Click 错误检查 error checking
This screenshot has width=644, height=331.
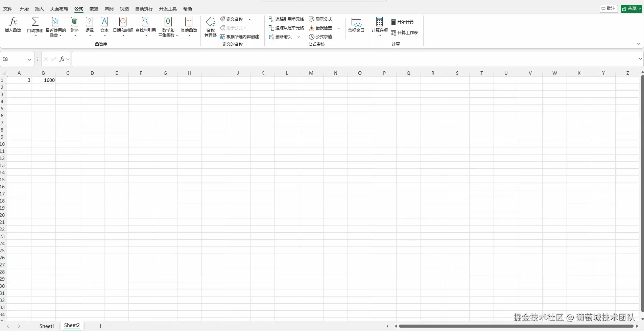(320, 28)
